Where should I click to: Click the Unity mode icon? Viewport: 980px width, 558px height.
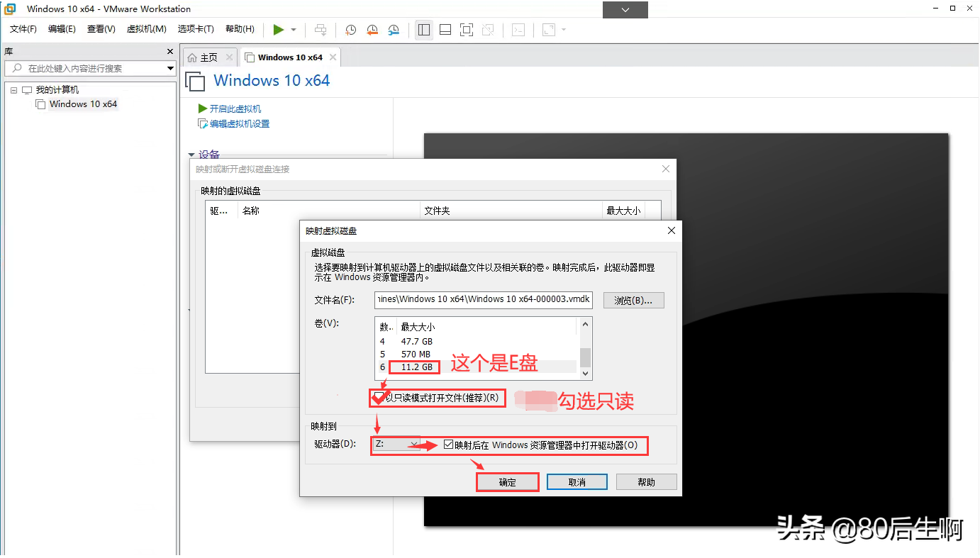pos(488,30)
